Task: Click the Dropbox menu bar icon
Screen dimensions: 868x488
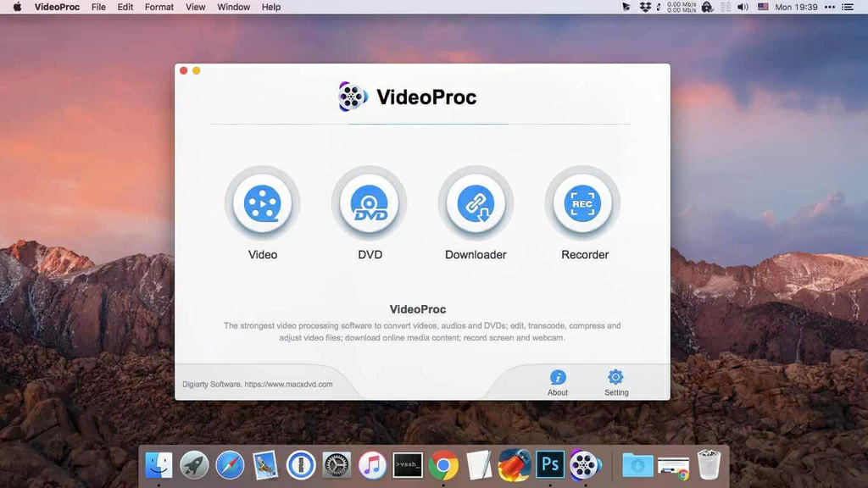Action: click(645, 7)
